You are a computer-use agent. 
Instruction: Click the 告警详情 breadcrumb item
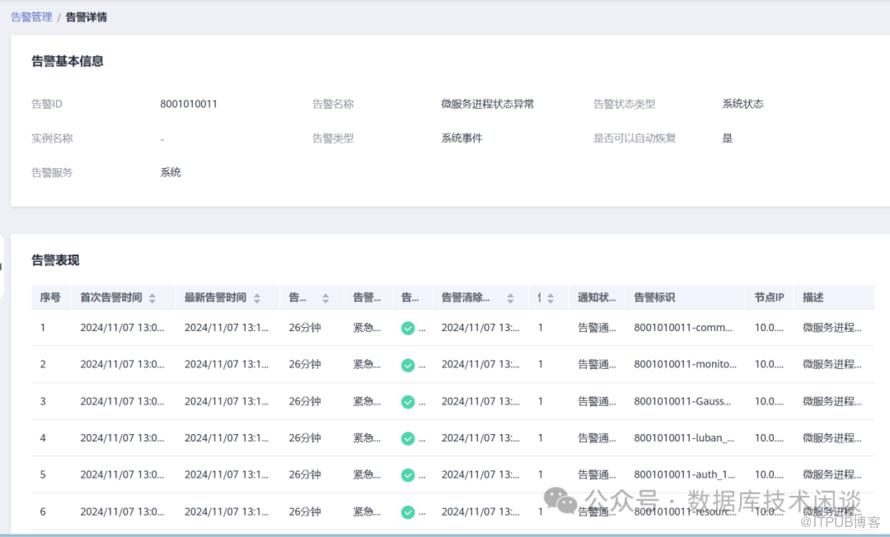point(87,17)
